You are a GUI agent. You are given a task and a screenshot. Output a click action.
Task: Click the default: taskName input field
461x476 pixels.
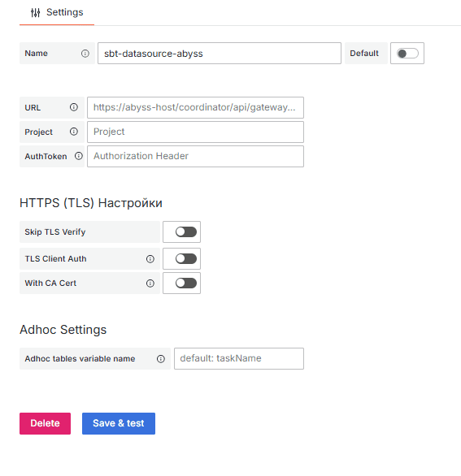(239, 358)
